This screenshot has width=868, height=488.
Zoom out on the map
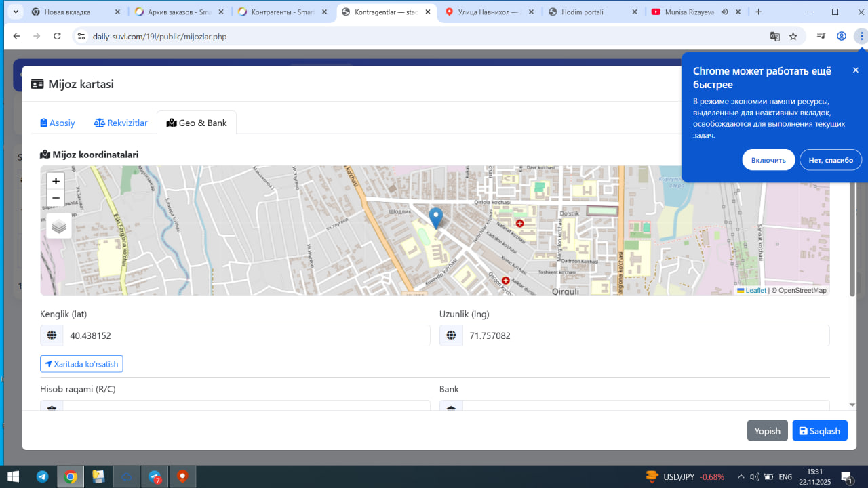(x=56, y=198)
